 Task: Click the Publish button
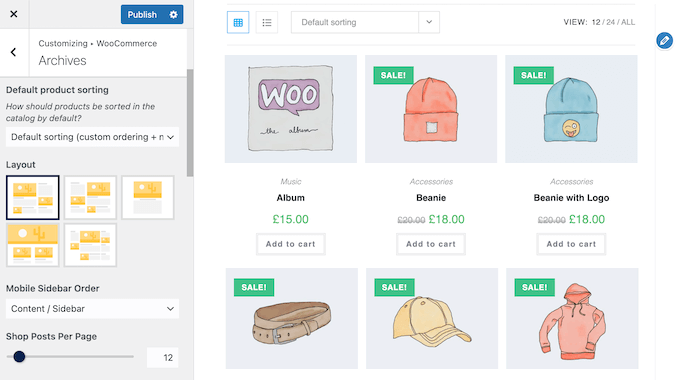[142, 14]
